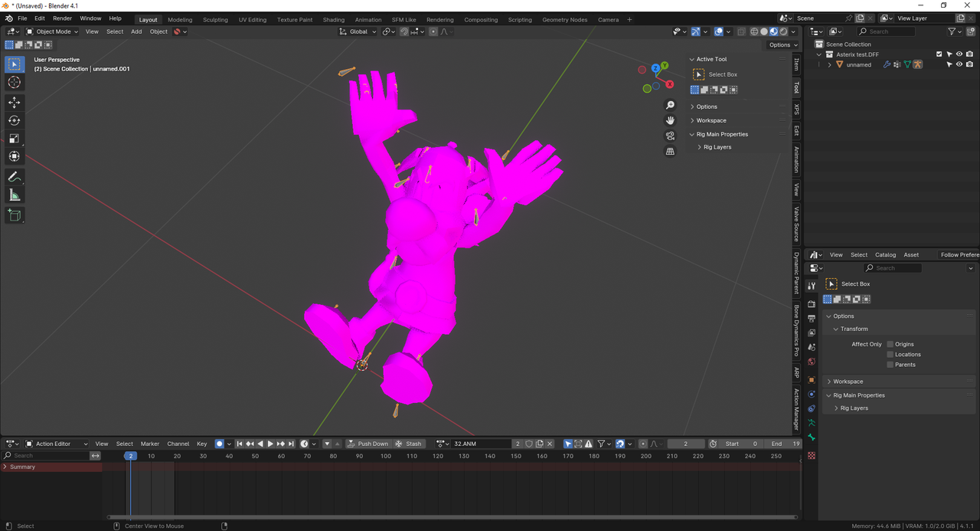This screenshot has height=531, width=980.
Task: Select the Annotate tool
Action: tap(15, 177)
